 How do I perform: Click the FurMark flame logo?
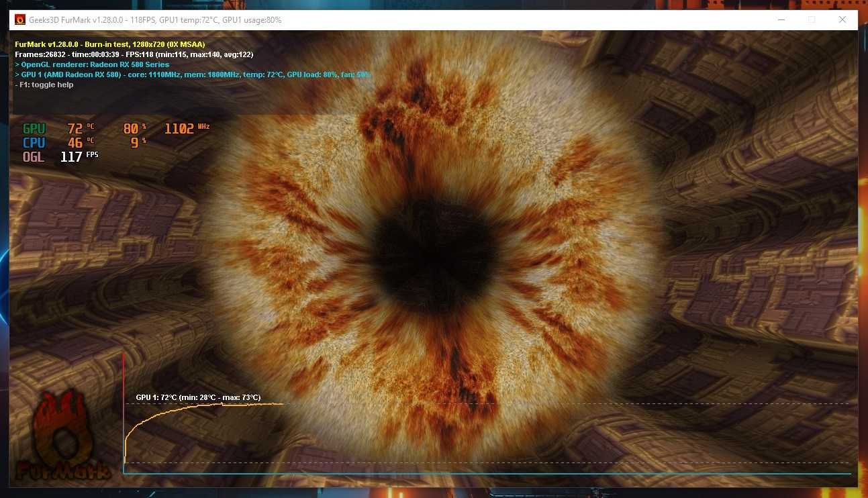[62, 435]
